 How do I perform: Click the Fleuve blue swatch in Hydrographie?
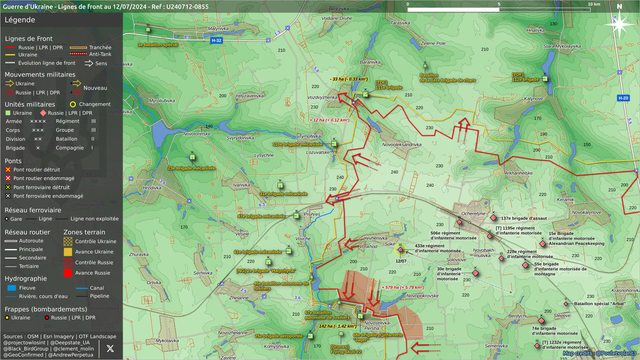[12, 288]
